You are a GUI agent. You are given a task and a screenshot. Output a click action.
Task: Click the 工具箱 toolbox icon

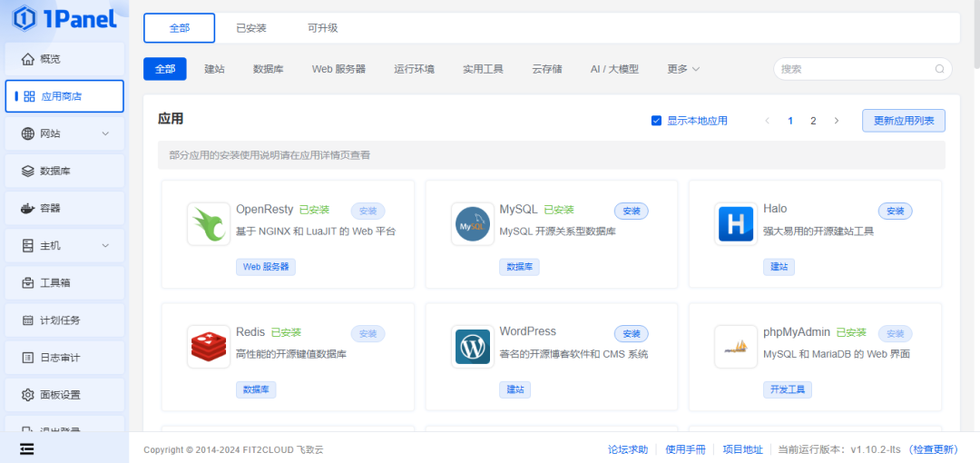(x=27, y=283)
